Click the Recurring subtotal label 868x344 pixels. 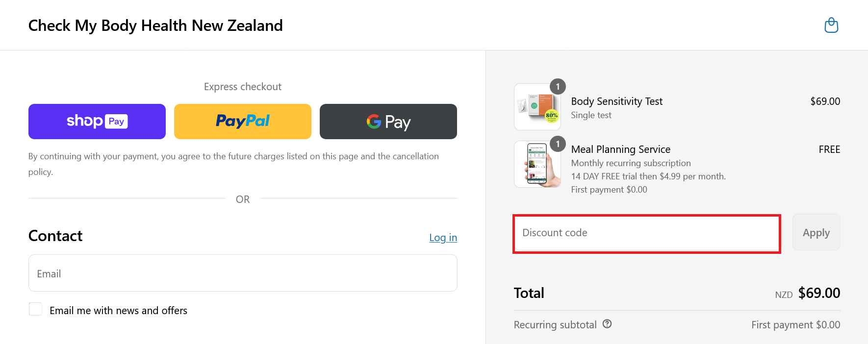tap(555, 325)
